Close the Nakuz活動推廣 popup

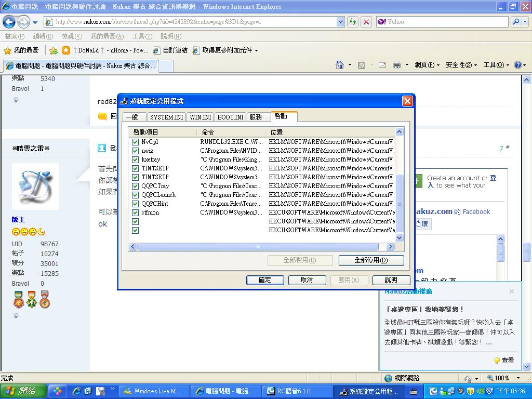pyautogui.click(x=512, y=291)
